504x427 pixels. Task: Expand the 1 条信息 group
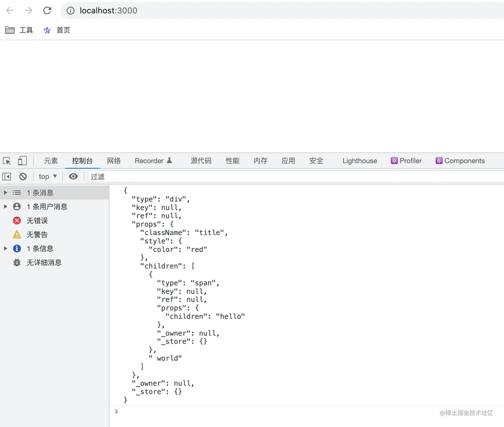[x=5, y=248]
